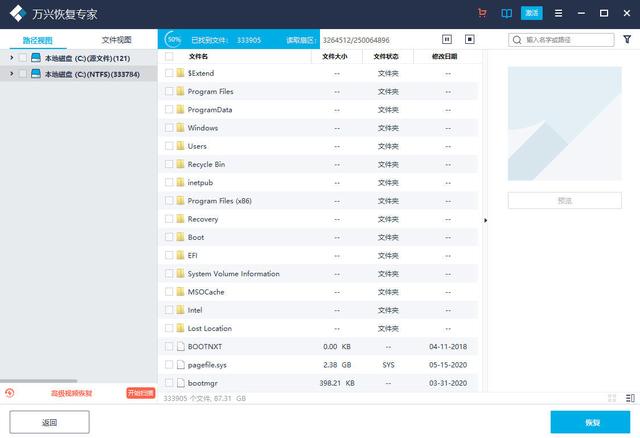Screen dimensions: 640x438
Task: Open the hamburger menu in title bar
Action: (557, 13)
